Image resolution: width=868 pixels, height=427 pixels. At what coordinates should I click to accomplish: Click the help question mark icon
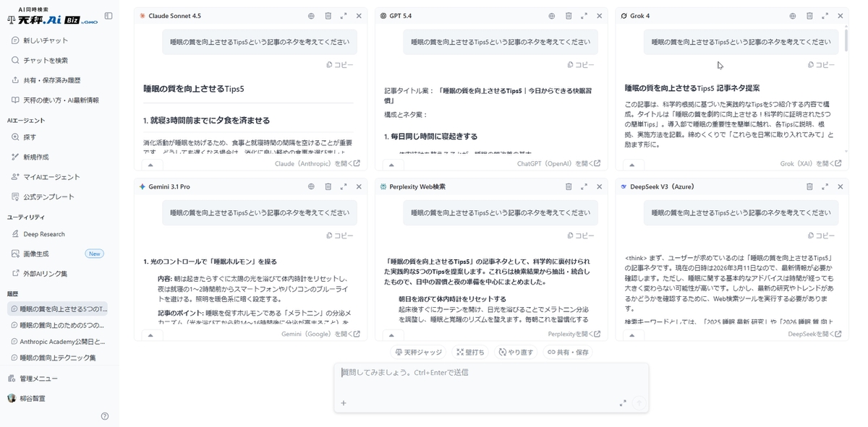(105, 416)
